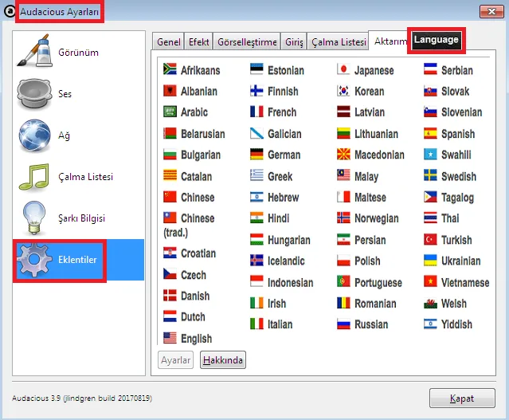Select Chinese (trad.) language entry
The height and width of the screenshot is (420, 509).
click(x=189, y=225)
